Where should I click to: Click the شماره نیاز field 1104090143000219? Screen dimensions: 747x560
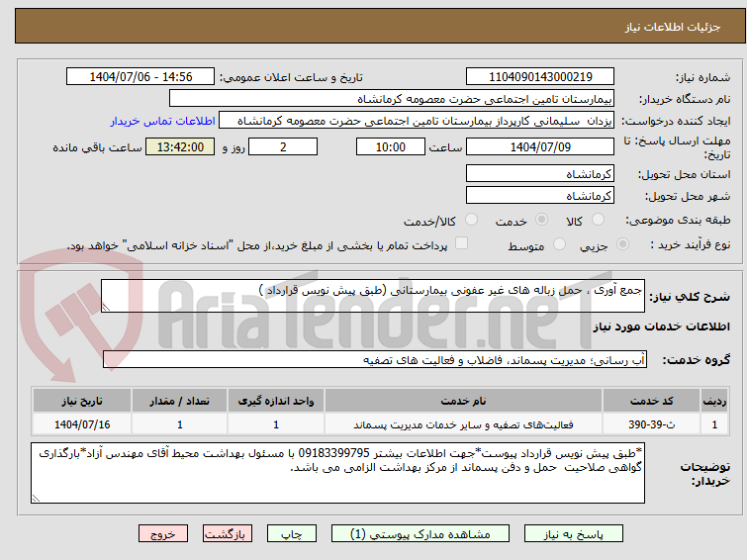click(540, 77)
